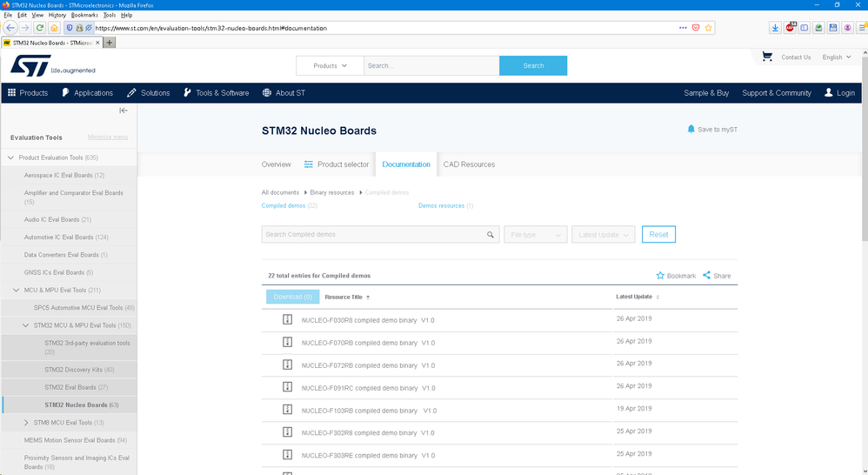
Task: Click Save to myST
Action: pyautogui.click(x=712, y=129)
